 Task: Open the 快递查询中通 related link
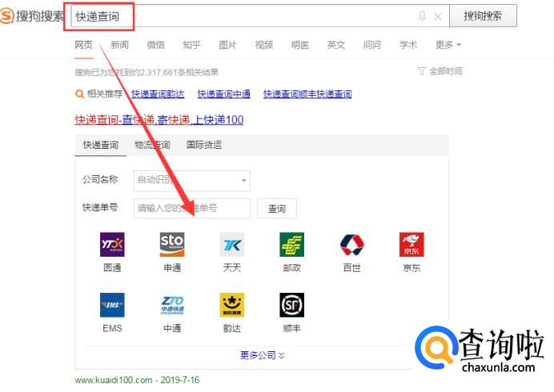[x=223, y=94]
